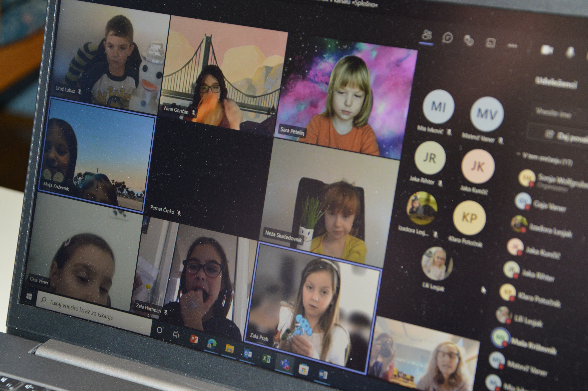Open the three-dot more actions menu
588x391 pixels.
[512, 46]
